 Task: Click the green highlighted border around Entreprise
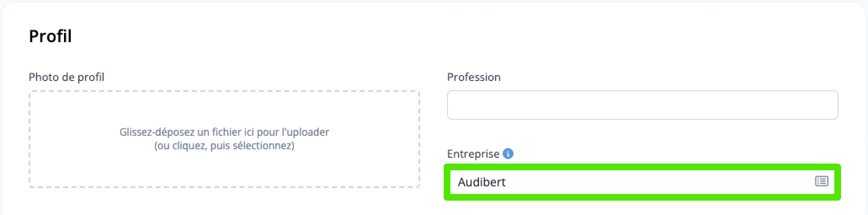tap(642, 167)
